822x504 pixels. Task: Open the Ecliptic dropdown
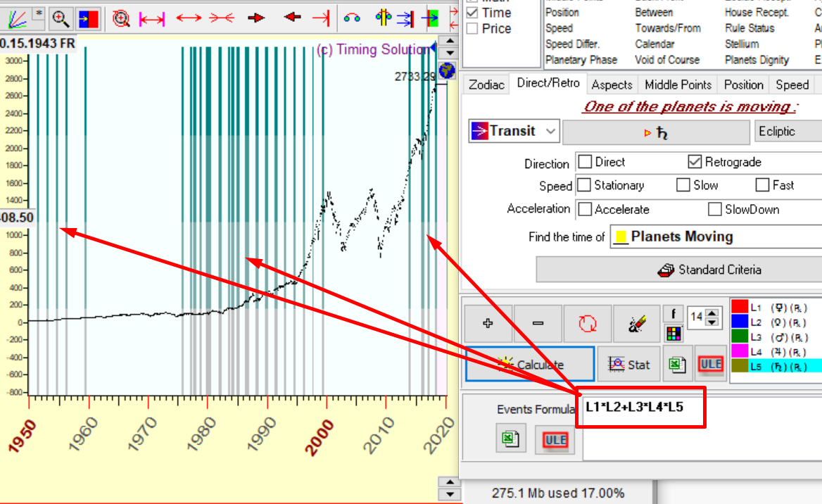pyautogui.click(x=787, y=131)
